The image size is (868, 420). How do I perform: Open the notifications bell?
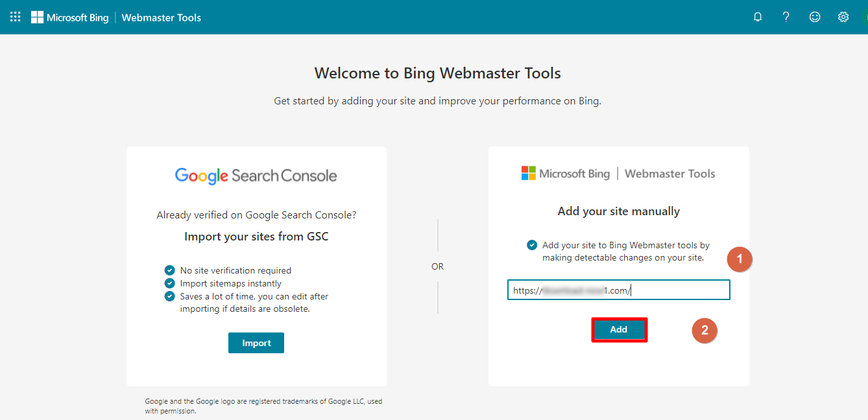(x=758, y=17)
